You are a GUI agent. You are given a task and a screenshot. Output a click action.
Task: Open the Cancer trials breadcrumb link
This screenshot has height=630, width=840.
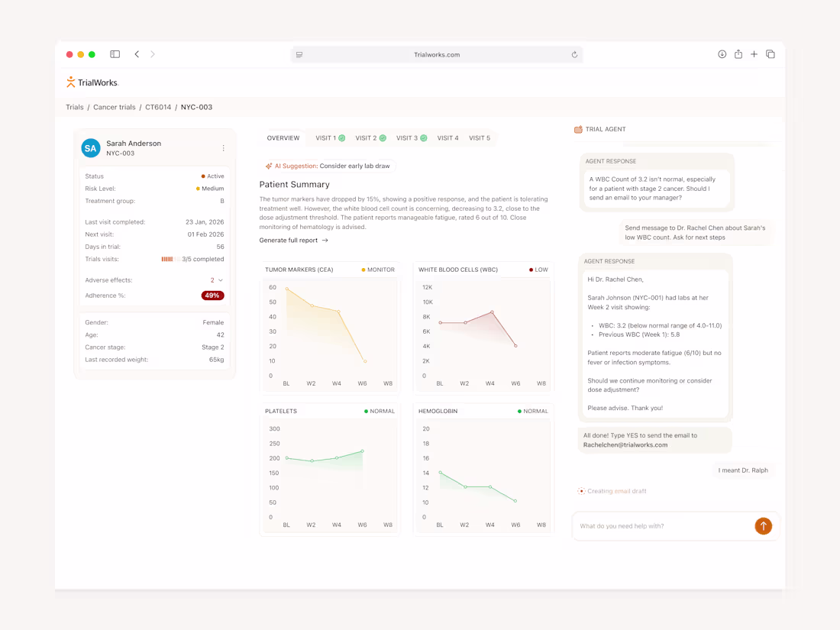113,107
